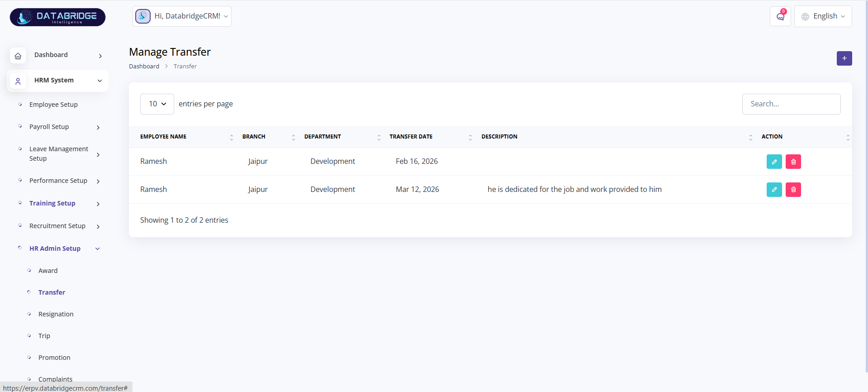Delete the Mar 12, 2026 transfer row
Image resolution: width=868 pixels, height=392 pixels.
(793, 190)
